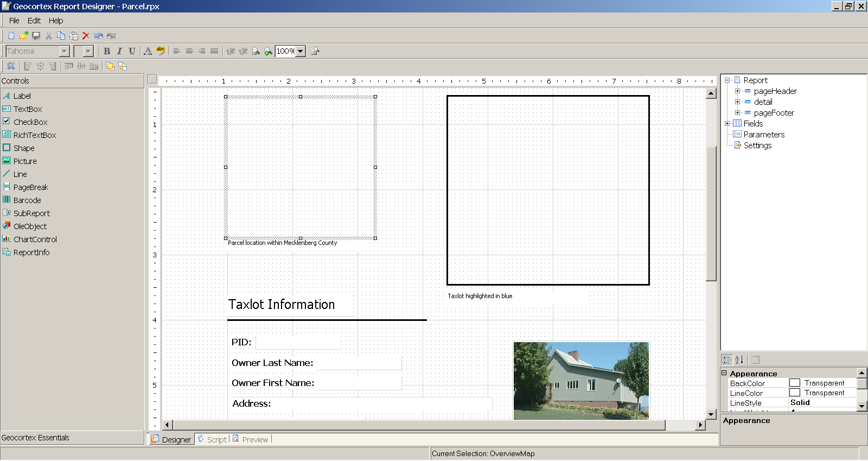Click the BackColor Transparent swatch
Screen dimensions: 868x461
(795, 383)
